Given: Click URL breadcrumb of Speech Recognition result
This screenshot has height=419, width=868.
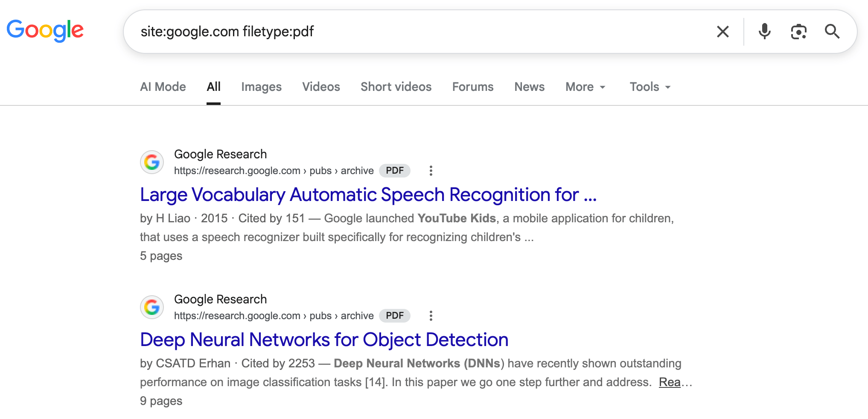Looking at the screenshot, I should [x=274, y=171].
